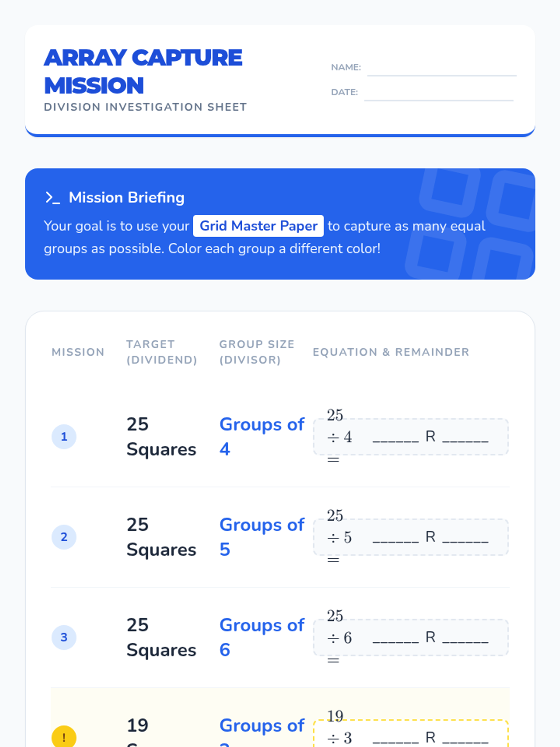This screenshot has height=747, width=560.
Task: Click the terminal prompt icon beside Mission Briefing
Action: pyautogui.click(x=52, y=197)
